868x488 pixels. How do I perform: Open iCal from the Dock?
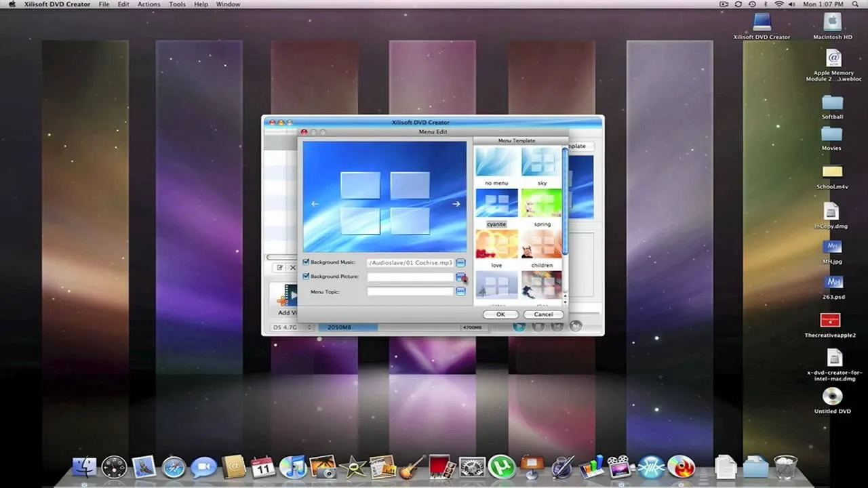[x=263, y=466]
